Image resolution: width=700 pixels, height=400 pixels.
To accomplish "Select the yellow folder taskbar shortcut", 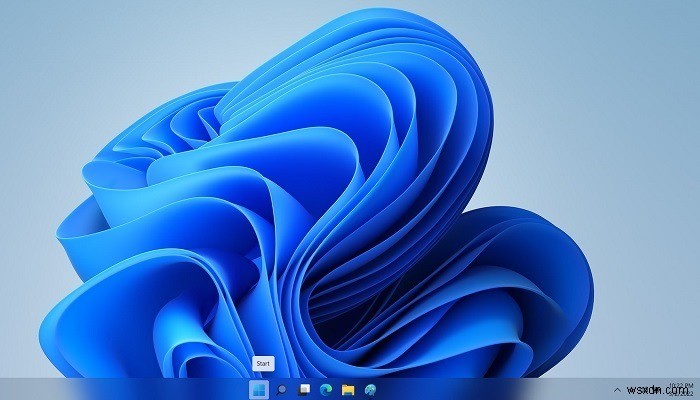I will tap(348, 390).
